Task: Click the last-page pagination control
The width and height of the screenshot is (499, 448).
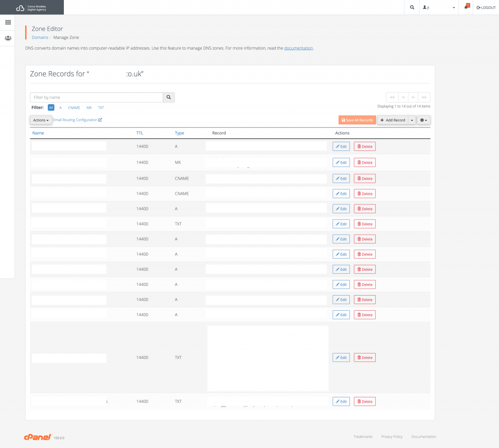Action: pos(424,97)
